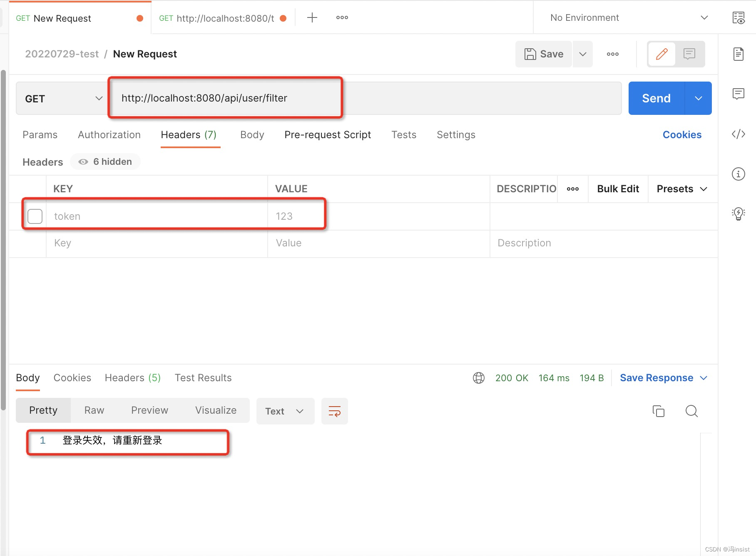The height and width of the screenshot is (556, 756).
Task: Switch to Preview response view
Action: pyautogui.click(x=149, y=410)
